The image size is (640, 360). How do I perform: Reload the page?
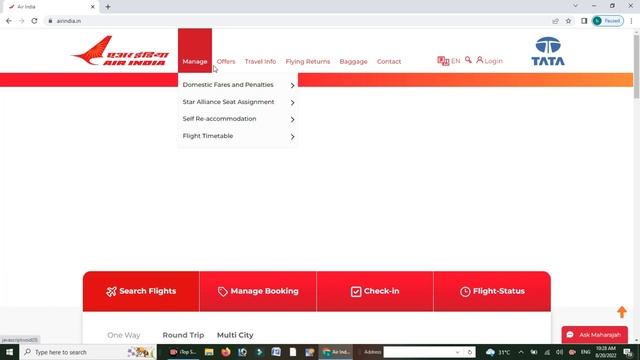click(34, 21)
